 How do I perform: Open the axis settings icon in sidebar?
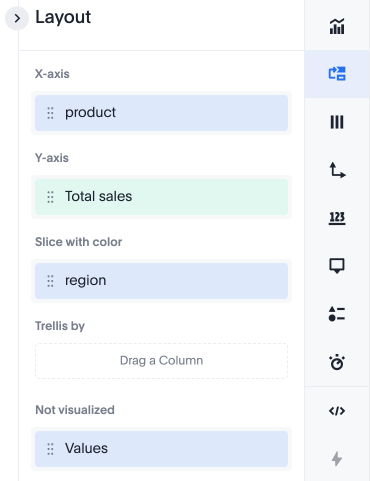coord(337,170)
